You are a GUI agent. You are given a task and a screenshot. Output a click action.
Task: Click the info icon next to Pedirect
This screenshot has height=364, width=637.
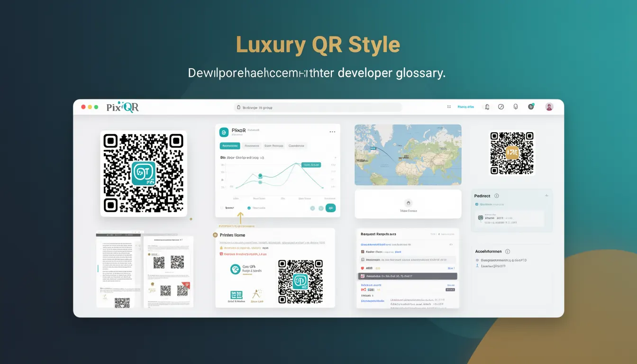point(497,196)
